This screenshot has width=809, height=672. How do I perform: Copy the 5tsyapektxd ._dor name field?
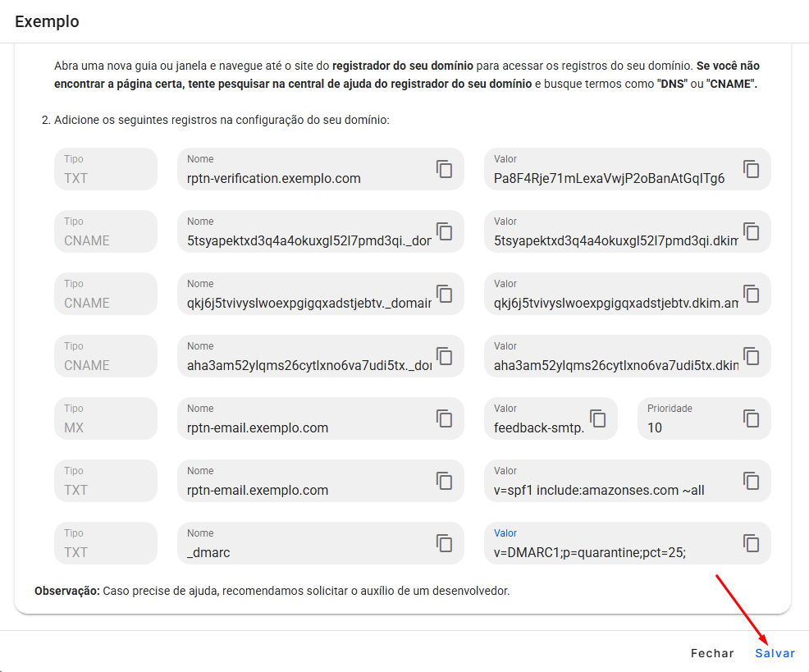pos(444,231)
